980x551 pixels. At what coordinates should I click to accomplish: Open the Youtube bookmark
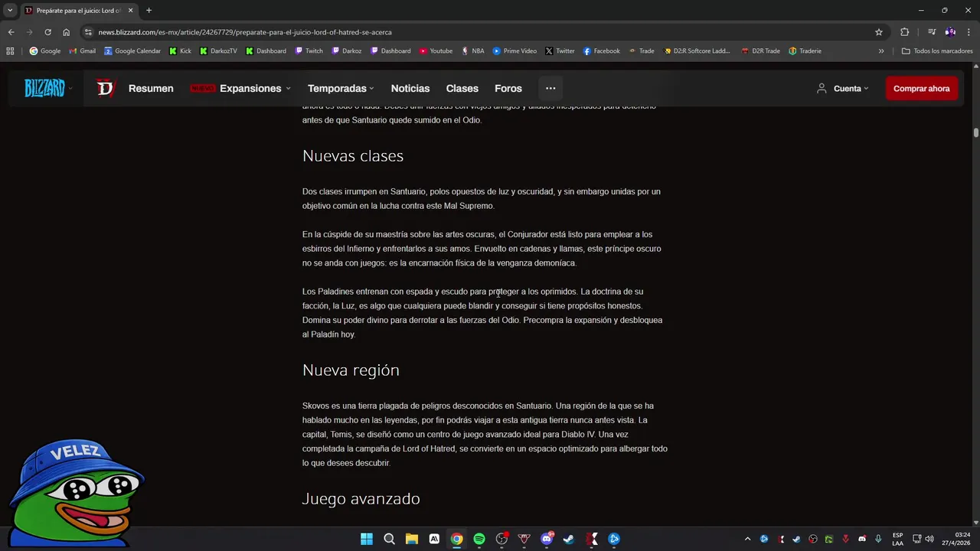tap(436, 51)
